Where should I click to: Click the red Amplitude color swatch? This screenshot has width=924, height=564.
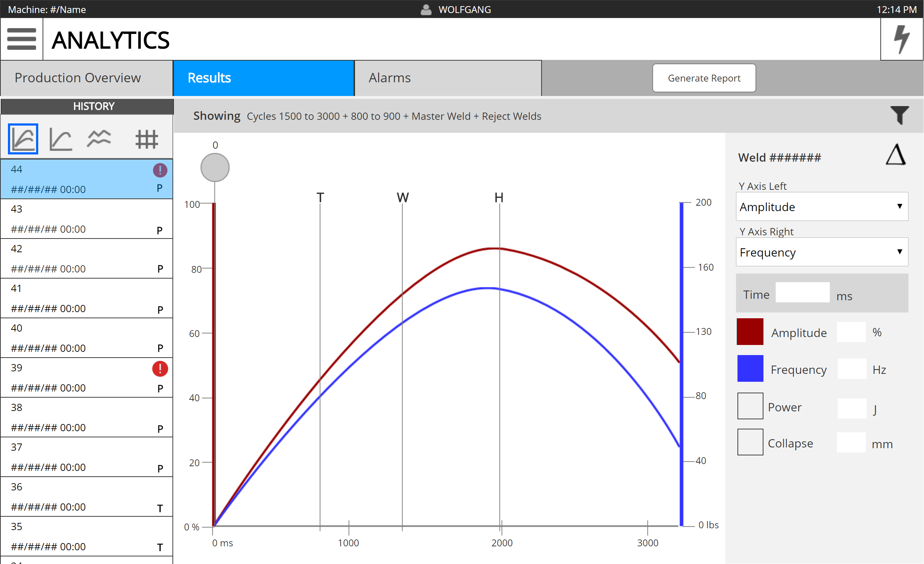[750, 332]
